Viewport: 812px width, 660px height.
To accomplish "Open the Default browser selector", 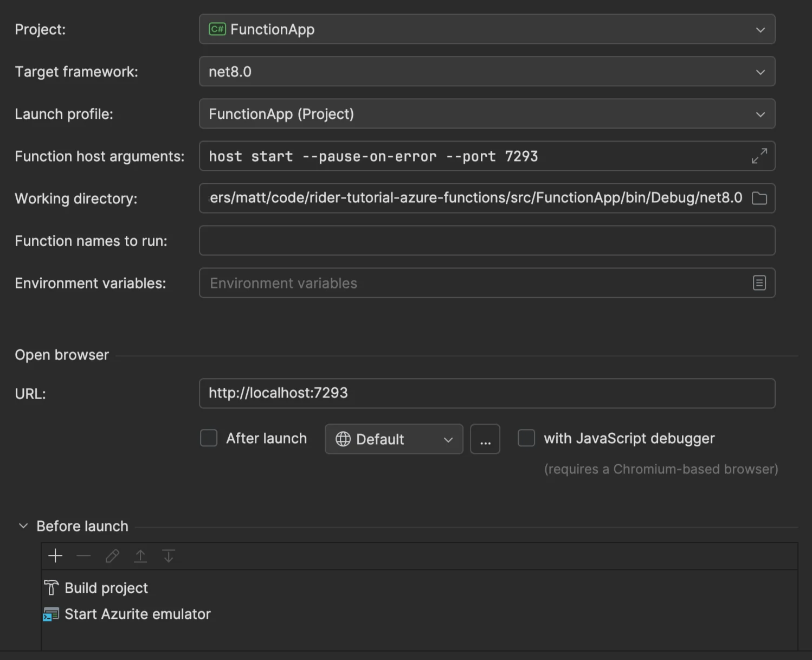I will (394, 439).
